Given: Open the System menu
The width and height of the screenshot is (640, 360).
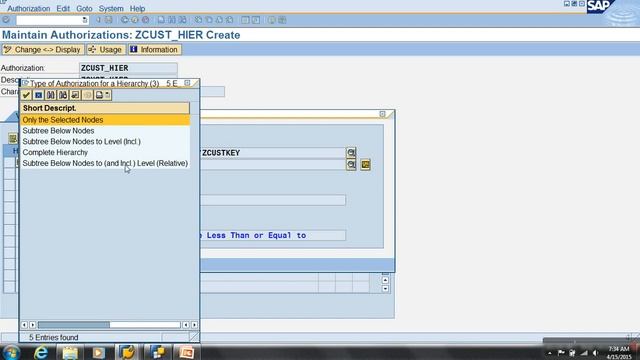Looking at the screenshot, I should (x=111, y=8).
